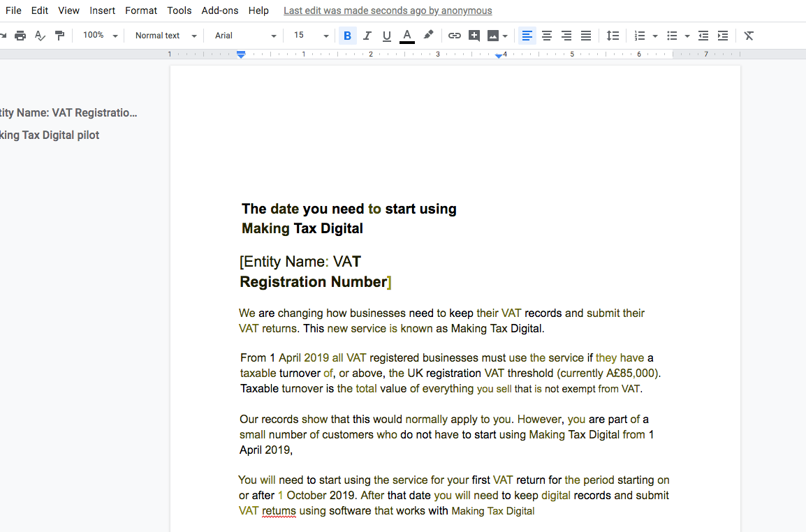
Task: Click the 'Registration Number]' line
Action: (x=316, y=281)
